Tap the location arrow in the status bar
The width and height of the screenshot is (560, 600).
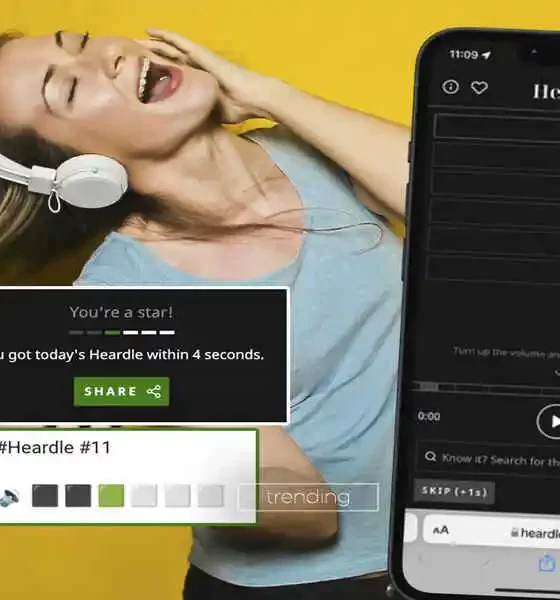[486, 55]
